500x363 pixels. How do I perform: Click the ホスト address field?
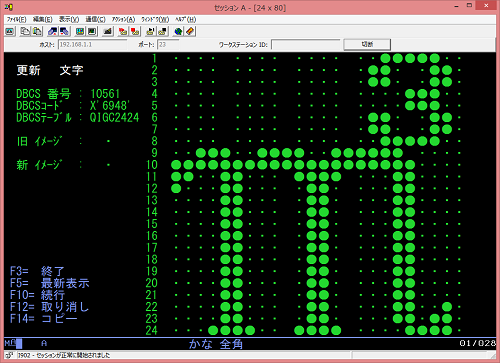point(92,44)
